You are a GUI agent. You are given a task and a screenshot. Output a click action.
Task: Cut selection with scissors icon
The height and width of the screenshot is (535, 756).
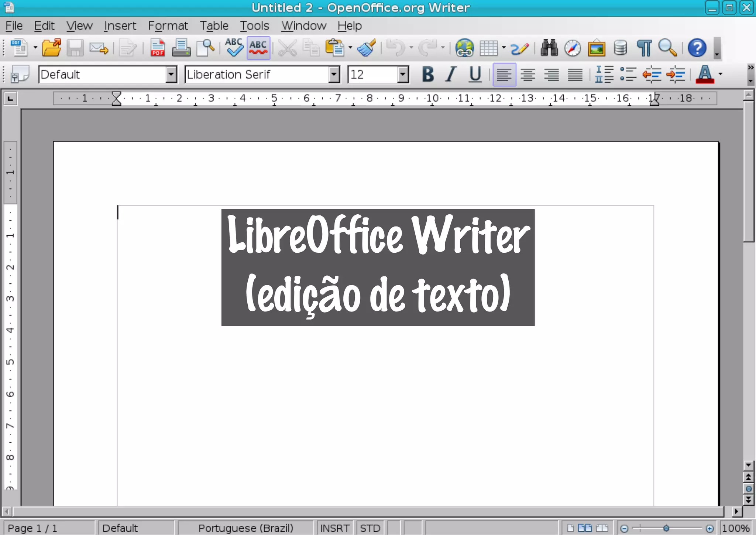(287, 48)
